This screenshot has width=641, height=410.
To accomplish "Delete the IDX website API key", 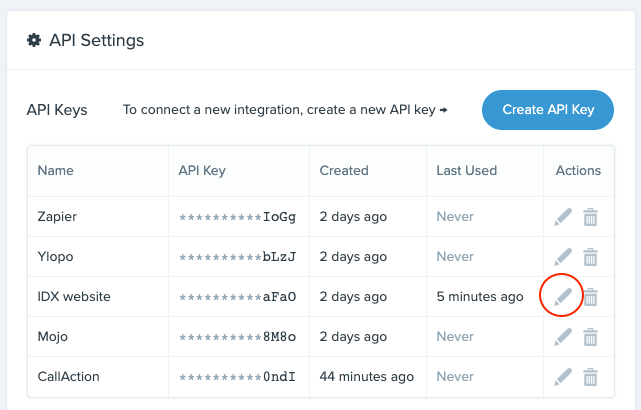I will [x=590, y=297].
